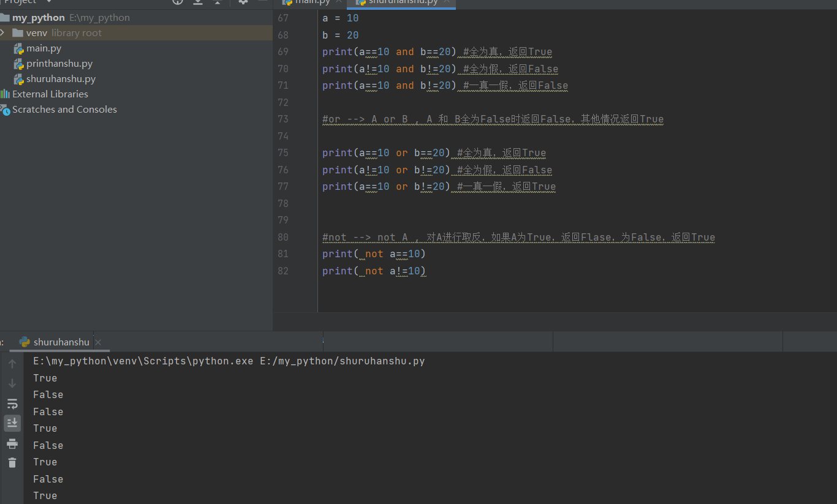The height and width of the screenshot is (504, 837).
Task: Click the Down the Stack Trace arrow
Action: pos(12,383)
